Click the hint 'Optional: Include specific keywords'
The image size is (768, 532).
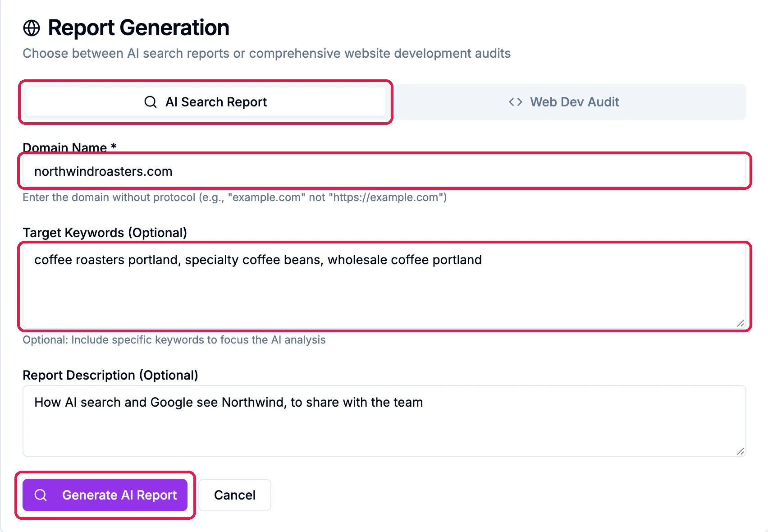pos(174,340)
